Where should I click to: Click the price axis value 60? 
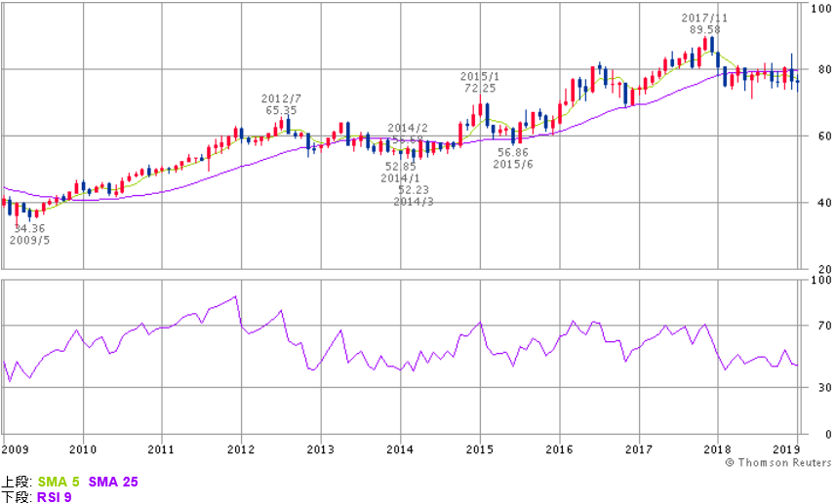[824, 136]
